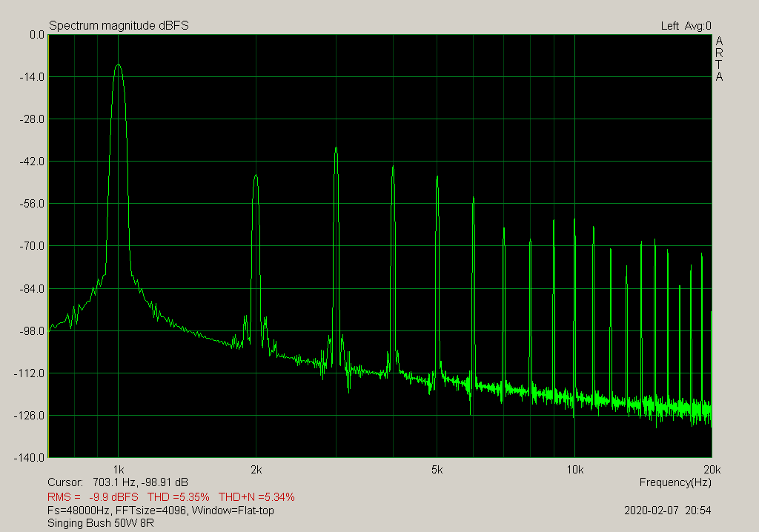Click the vertical ARTA logo text
Viewport: 759px width, 532px height.
[x=719, y=59]
